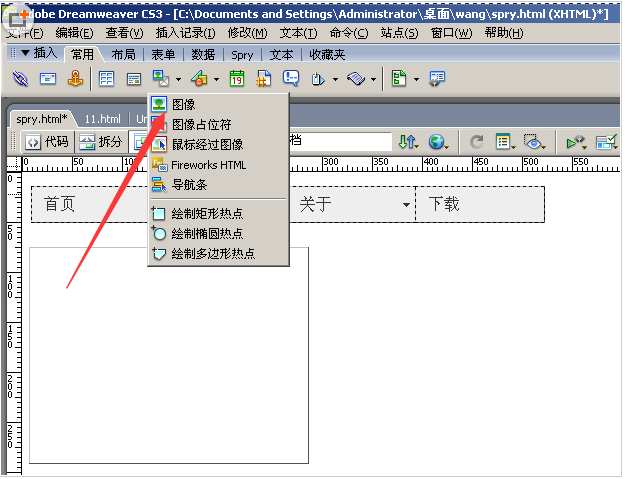The width and height of the screenshot is (625, 479).
Task: Click the Comment icon
Action: pos(291,79)
